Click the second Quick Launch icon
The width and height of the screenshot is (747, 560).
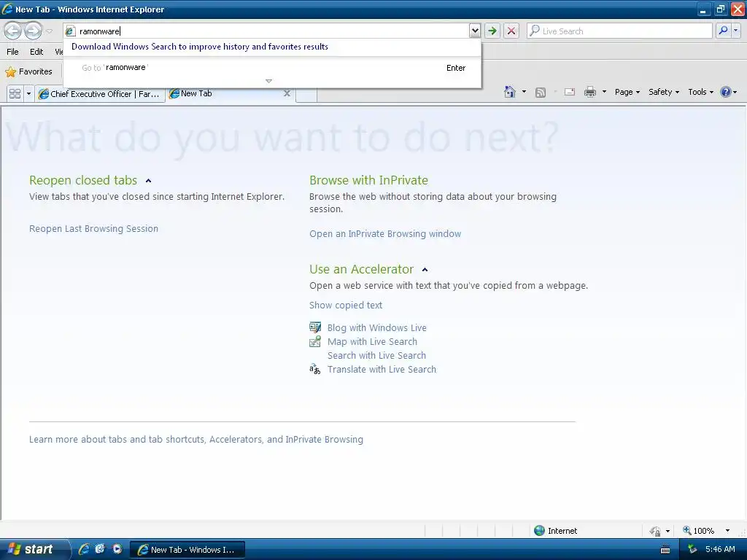[x=100, y=549]
